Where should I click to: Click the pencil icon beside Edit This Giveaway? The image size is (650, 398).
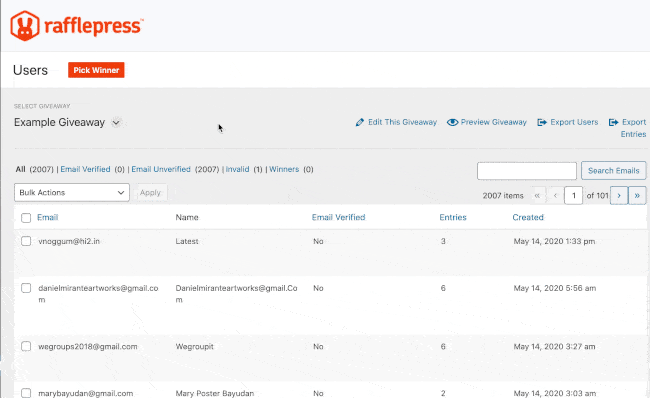coord(359,122)
